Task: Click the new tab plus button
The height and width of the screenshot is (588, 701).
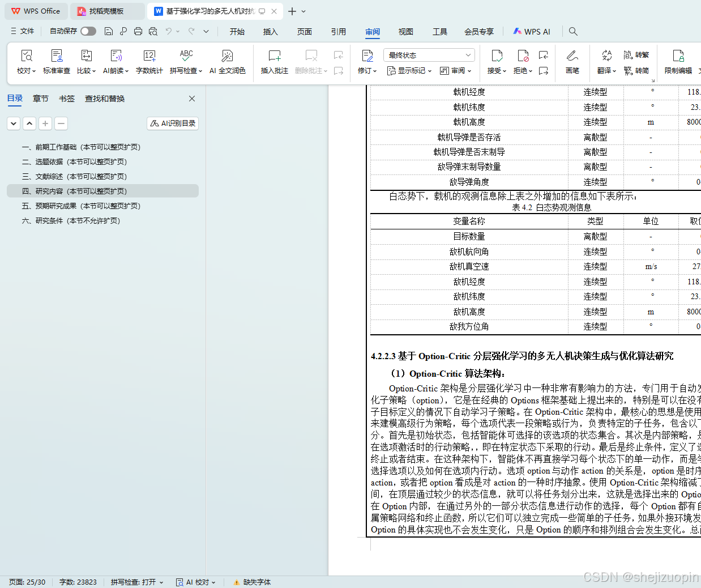Action: coord(292,11)
